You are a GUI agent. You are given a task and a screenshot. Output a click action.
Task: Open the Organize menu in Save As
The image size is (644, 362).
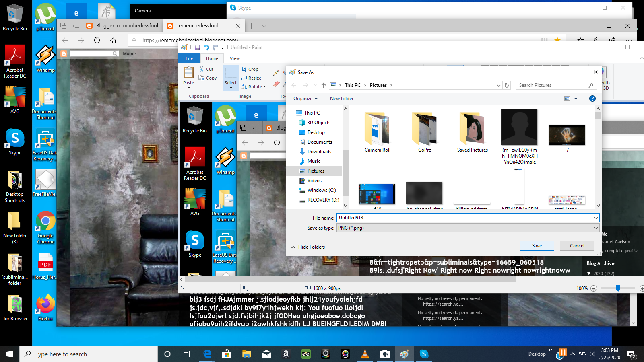pos(305,99)
